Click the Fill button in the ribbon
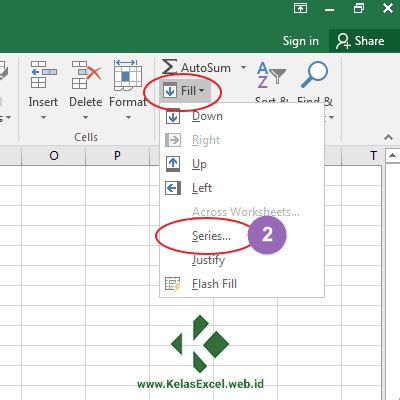The image size is (400, 400). [185, 91]
